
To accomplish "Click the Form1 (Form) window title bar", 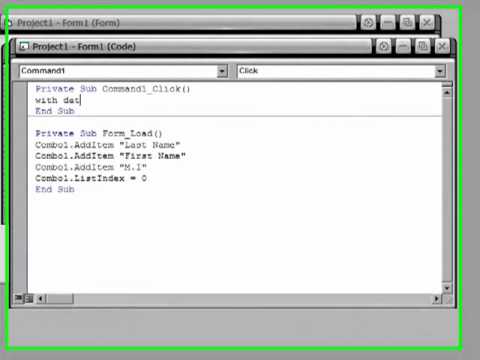I will [180, 23].
